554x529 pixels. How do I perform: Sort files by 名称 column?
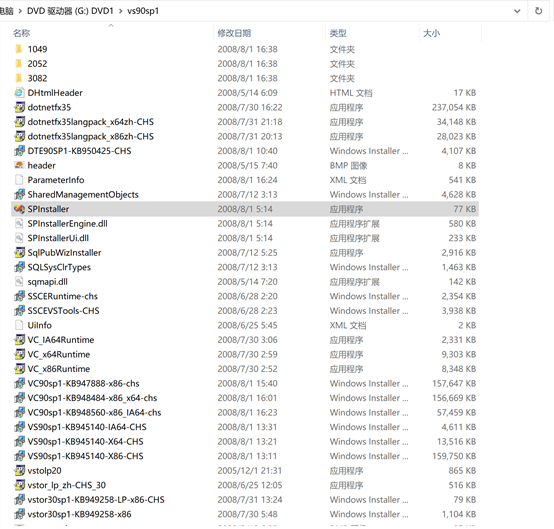[x=22, y=33]
